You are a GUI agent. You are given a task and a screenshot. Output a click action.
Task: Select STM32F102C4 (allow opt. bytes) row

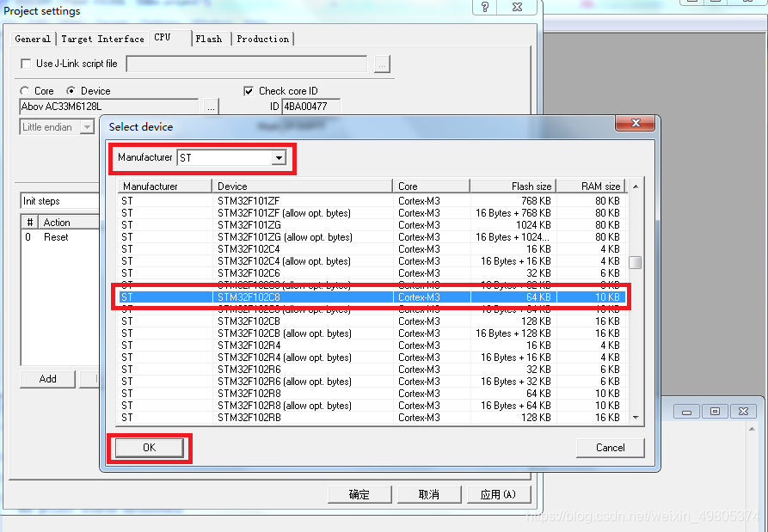pyautogui.click(x=372, y=261)
